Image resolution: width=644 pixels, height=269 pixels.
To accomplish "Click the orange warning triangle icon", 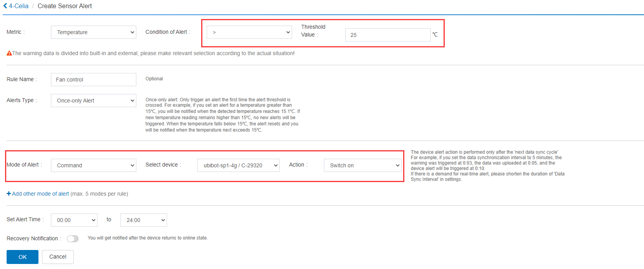I will (9, 53).
